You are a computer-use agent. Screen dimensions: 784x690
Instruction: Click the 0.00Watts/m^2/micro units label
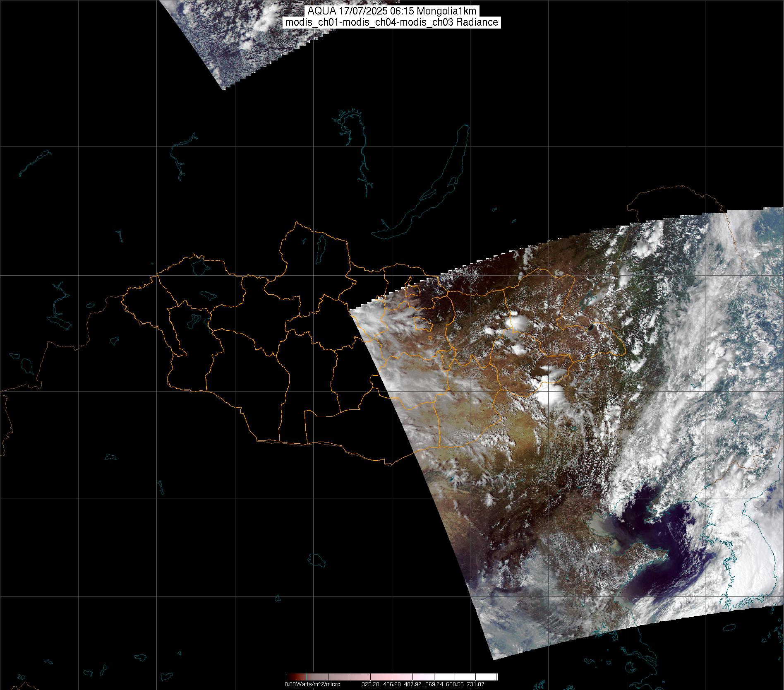coord(312,685)
